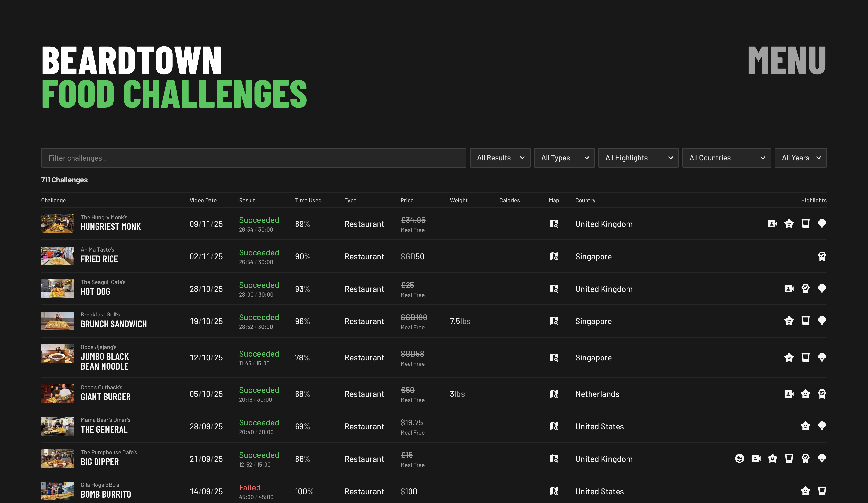Click the star face icon in Brunch Sandwich row

(x=789, y=321)
